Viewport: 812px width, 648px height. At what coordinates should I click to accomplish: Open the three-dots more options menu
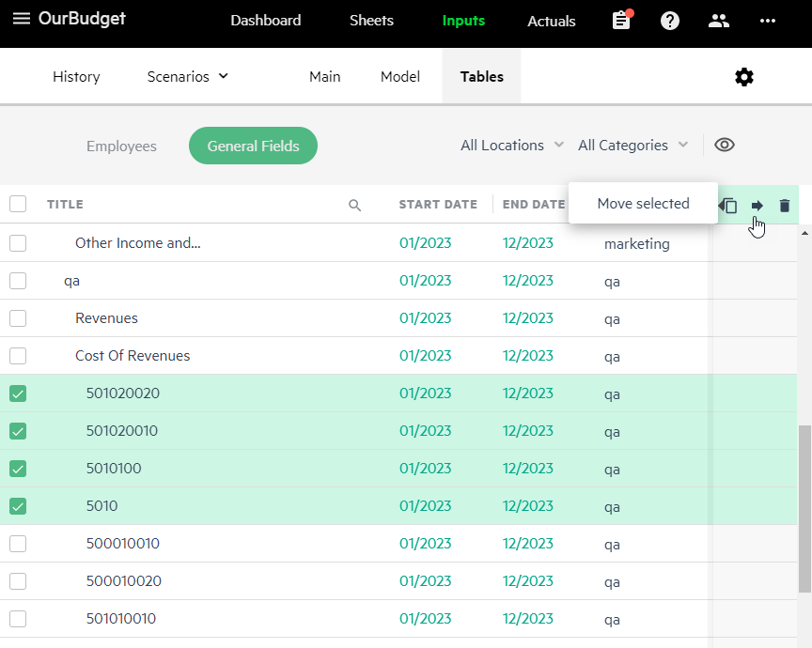pos(768,21)
